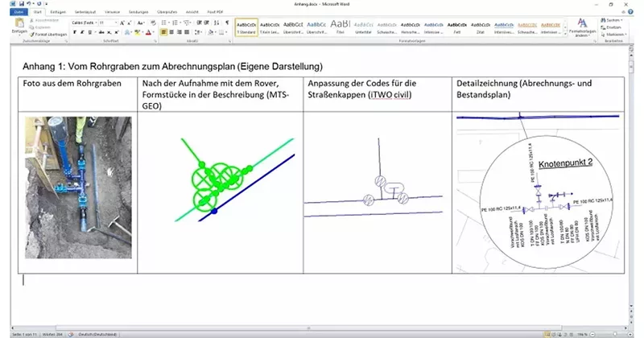Zoom out with minus button
The width and height of the screenshot is (644, 338).
point(593,334)
